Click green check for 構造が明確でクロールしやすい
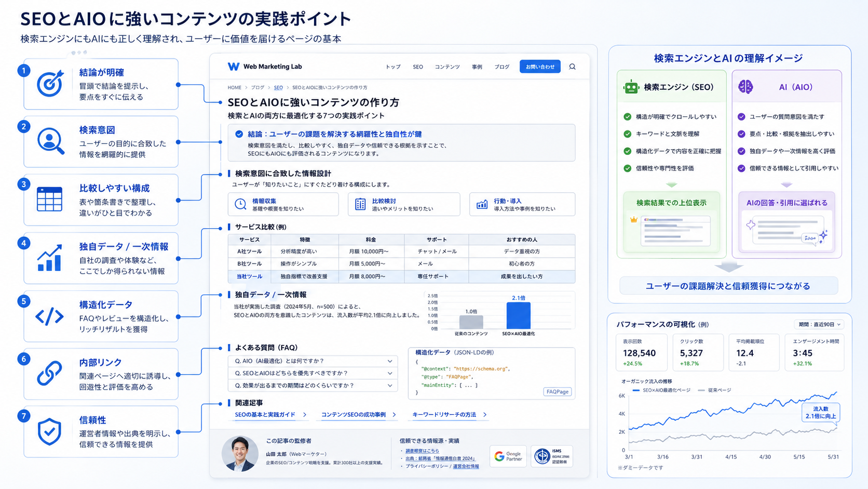This screenshot has width=868, height=489. [x=627, y=117]
